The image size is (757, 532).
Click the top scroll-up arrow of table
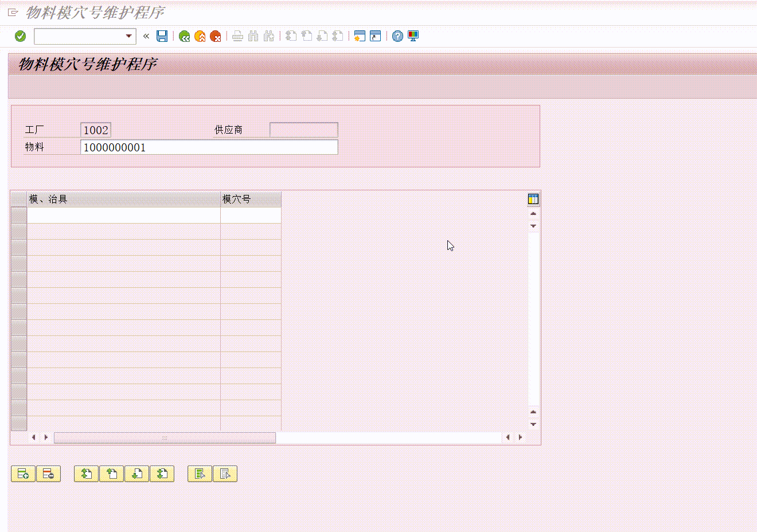(533, 214)
